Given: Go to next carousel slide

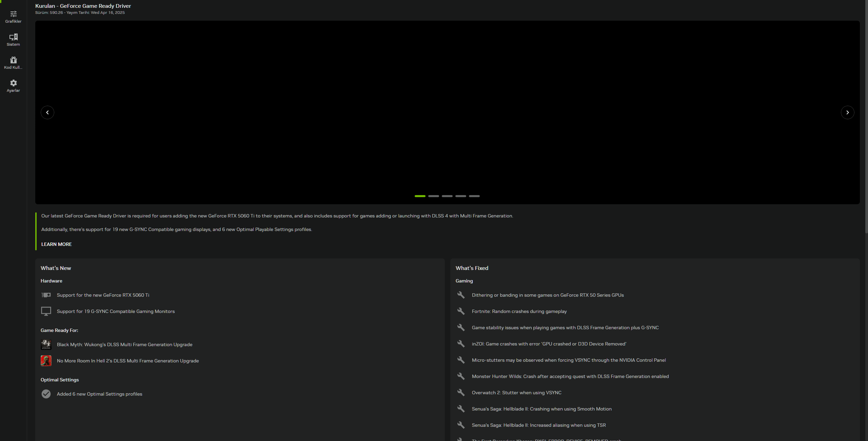Looking at the screenshot, I should [x=847, y=112].
